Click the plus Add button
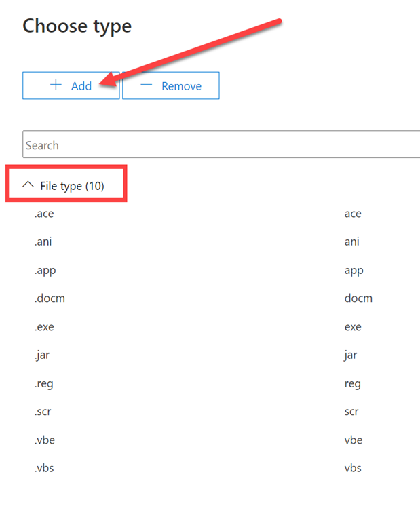Screen dimensions: 420x521 pyautogui.click(x=71, y=86)
